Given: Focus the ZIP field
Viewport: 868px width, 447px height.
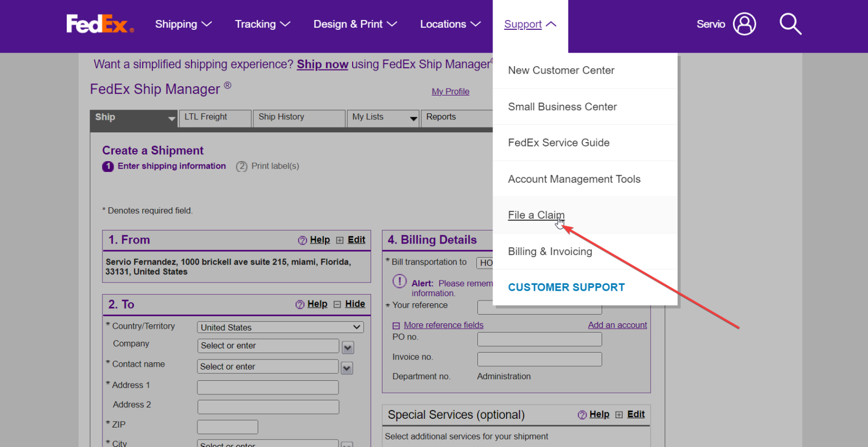Looking at the screenshot, I should point(228,427).
